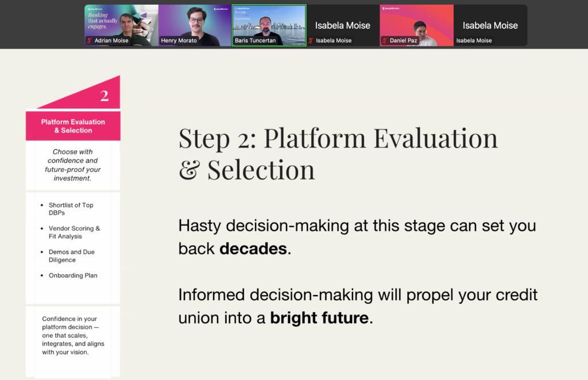The width and height of the screenshot is (588, 380).
Task: Click the pink Platform Evaluation & Selection header
Action: tap(73, 126)
